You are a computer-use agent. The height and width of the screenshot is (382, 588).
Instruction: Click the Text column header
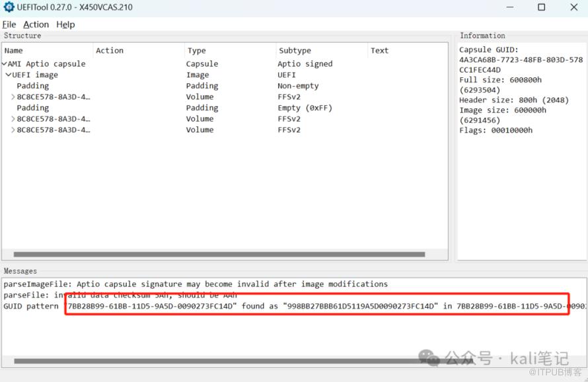click(379, 51)
